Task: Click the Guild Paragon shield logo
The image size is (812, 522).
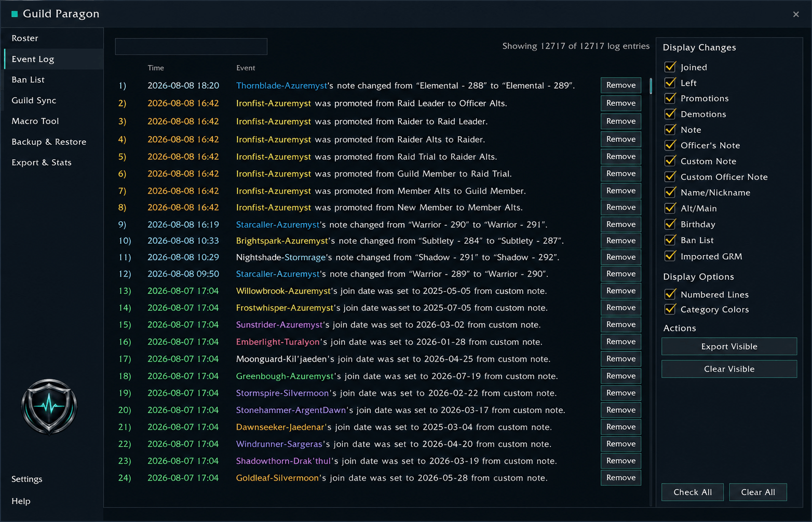Action: tap(49, 406)
